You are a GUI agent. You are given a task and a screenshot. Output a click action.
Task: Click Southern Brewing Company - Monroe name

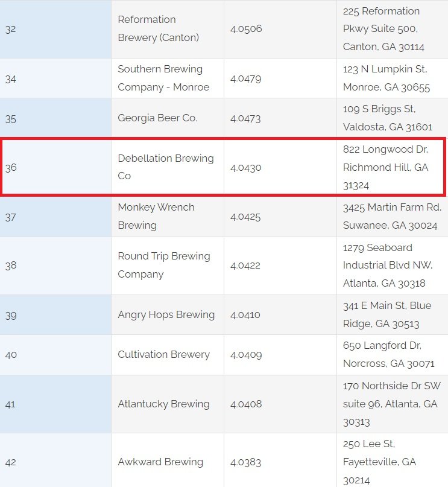point(163,78)
